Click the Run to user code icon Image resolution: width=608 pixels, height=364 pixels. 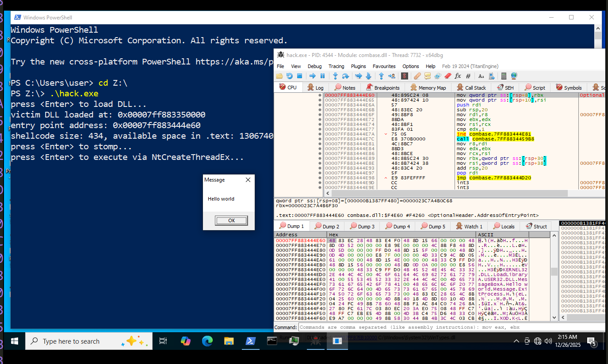click(x=392, y=76)
